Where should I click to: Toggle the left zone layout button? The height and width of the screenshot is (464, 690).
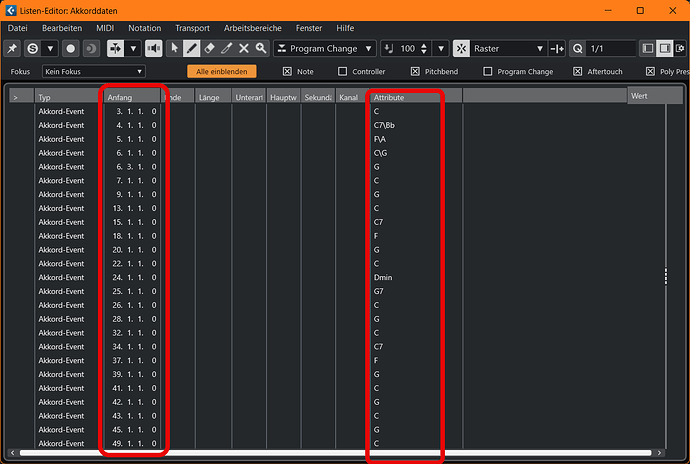[648, 48]
